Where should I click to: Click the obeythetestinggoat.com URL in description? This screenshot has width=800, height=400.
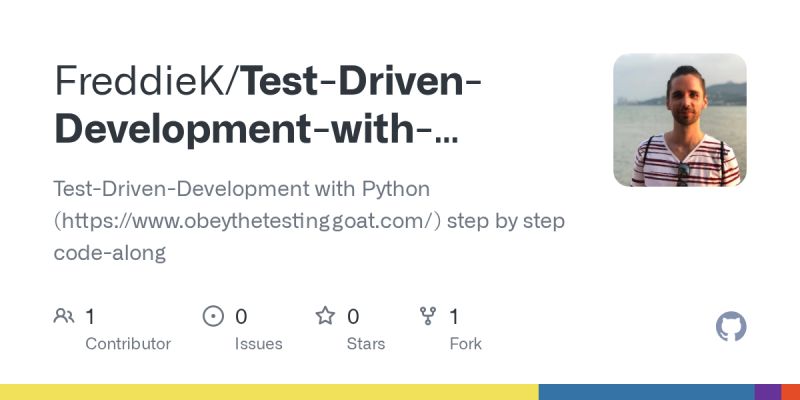click(247, 221)
